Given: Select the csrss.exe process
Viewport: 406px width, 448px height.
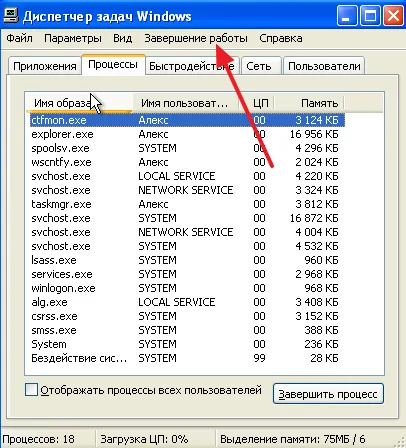Looking at the screenshot, I should (187, 316).
